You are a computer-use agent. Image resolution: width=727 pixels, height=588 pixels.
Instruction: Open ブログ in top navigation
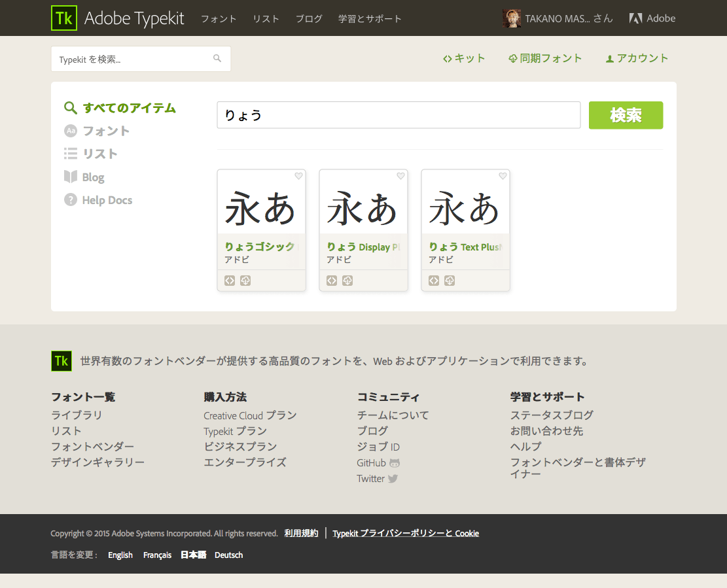(x=309, y=18)
